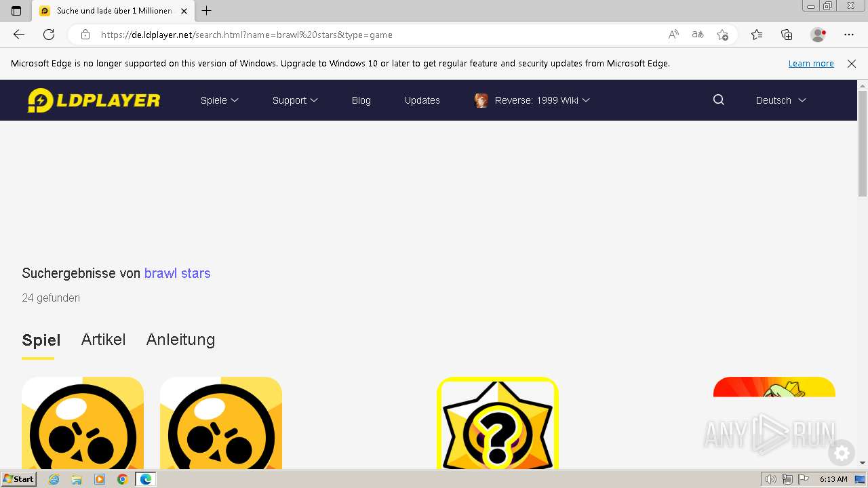Screen dimensions: 868x488
Task: Click the Reverse: 1999 Wiki game avatar icon
Action: pyautogui.click(x=481, y=100)
